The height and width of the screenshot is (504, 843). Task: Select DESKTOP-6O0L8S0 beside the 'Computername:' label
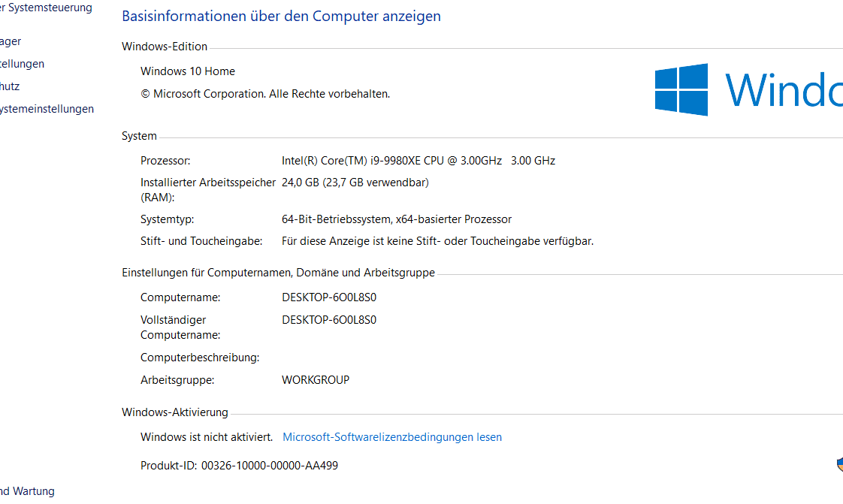coord(329,297)
